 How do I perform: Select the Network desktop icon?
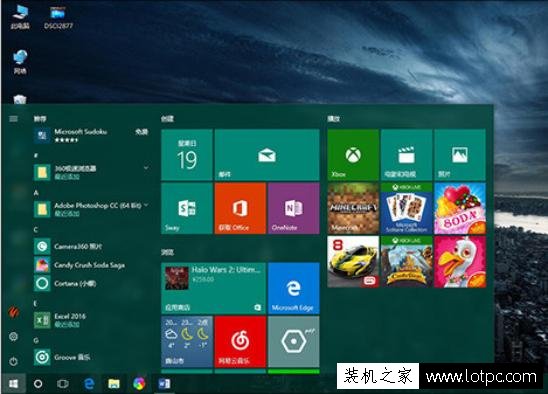pyautogui.click(x=20, y=62)
